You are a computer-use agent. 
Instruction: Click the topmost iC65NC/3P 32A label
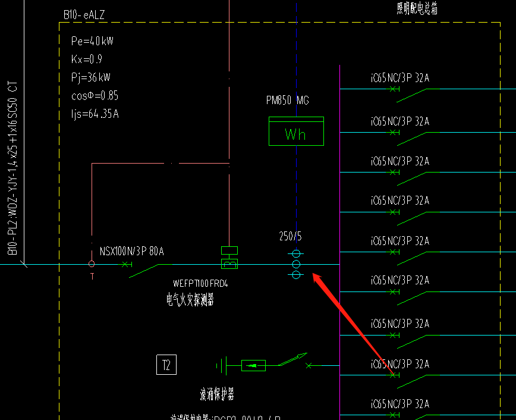pyautogui.click(x=400, y=78)
